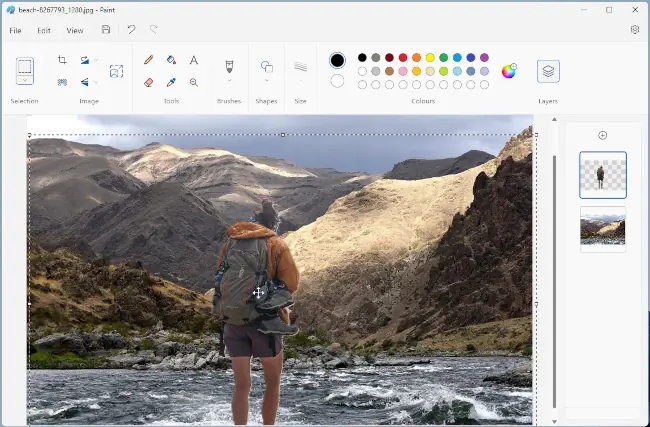The width and height of the screenshot is (650, 427).
Task: Select primary Colour 1 black circle
Action: [x=337, y=61]
